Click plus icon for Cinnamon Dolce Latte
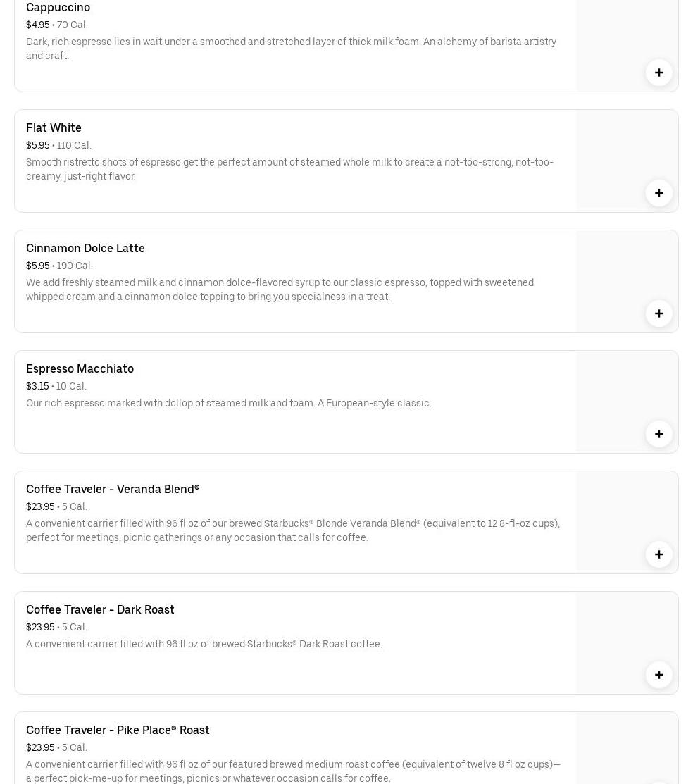 point(658,313)
